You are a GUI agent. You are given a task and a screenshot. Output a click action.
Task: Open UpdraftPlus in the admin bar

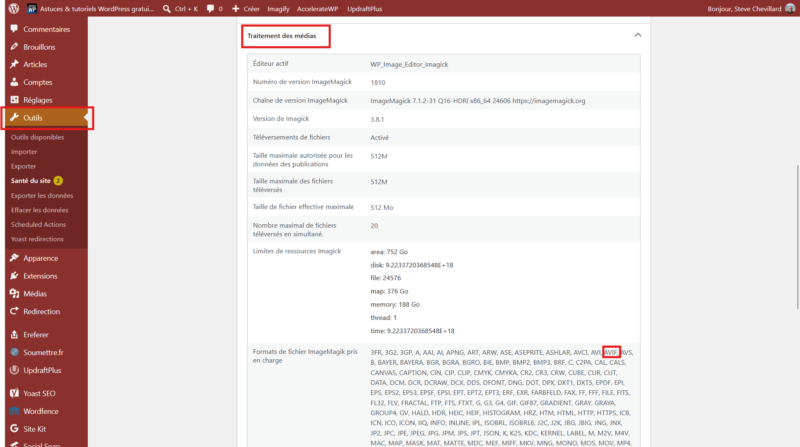(x=364, y=9)
